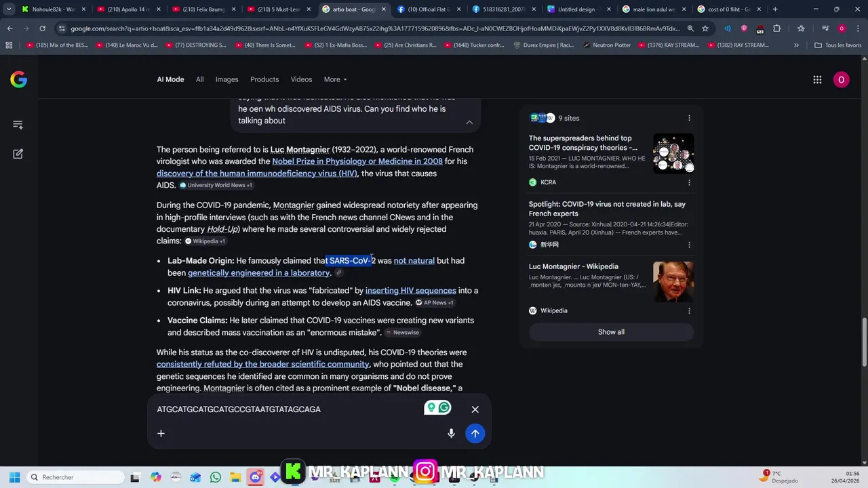Bookmark this page with the star
Viewport: 868px width, 488px height.
(705, 28)
